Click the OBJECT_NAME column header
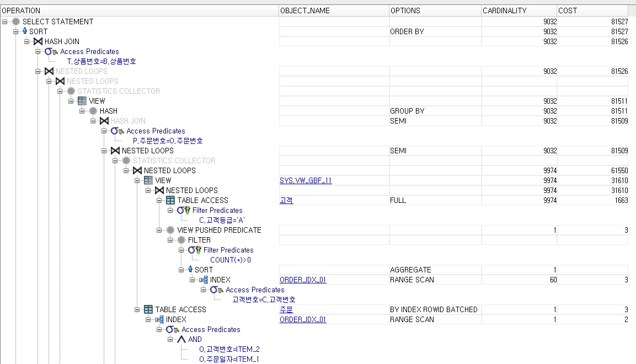636x364 pixels. point(334,10)
